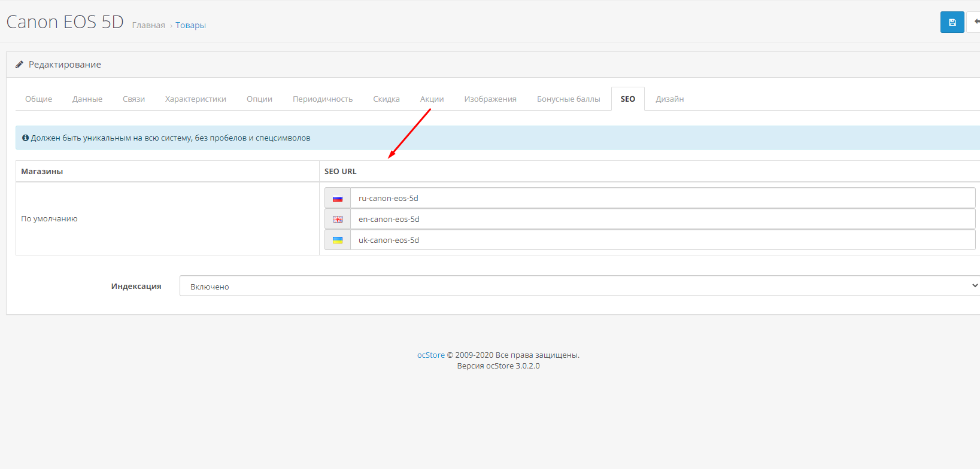The image size is (980, 469).
Task: Click the Russian flag icon
Action: tap(338, 198)
